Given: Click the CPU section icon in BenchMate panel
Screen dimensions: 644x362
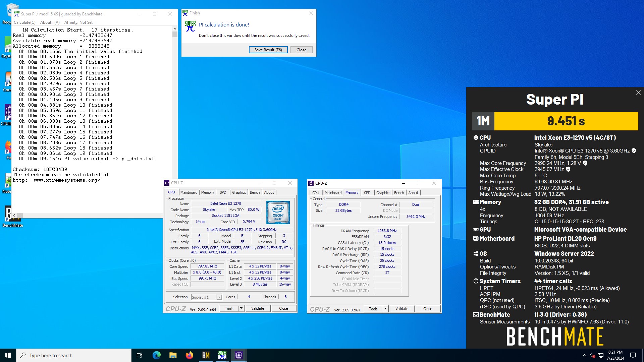Looking at the screenshot, I should coord(476,137).
